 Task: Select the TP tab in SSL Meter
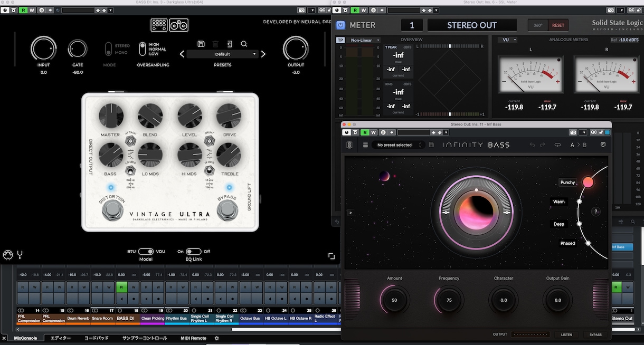pos(340,40)
